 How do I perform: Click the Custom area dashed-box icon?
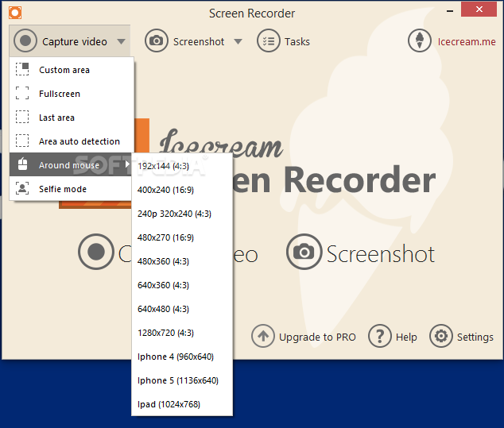22,69
